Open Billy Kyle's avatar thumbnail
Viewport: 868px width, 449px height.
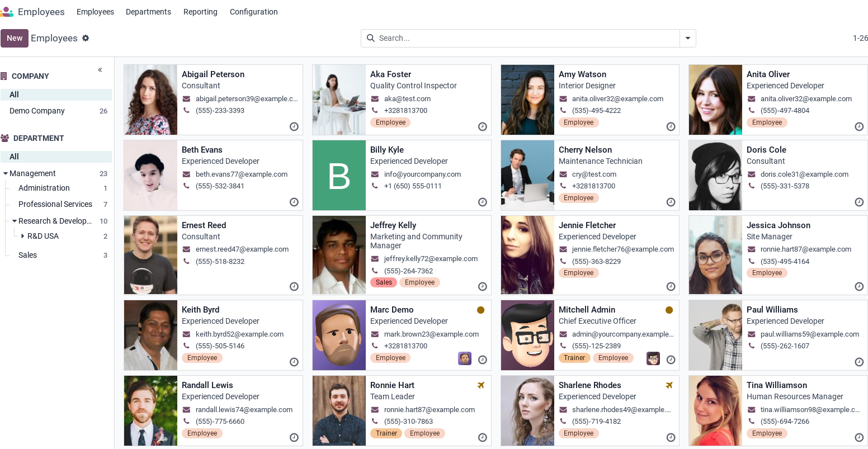pyautogui.click(x=339, y=176)
